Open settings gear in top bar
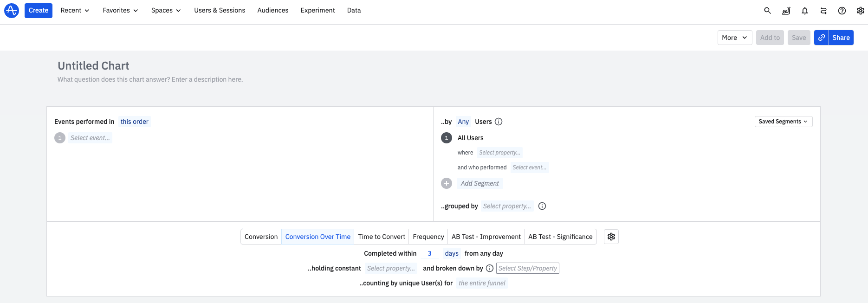Image resolution: width=868 pixels, height=303 pixels. [860, 11]
